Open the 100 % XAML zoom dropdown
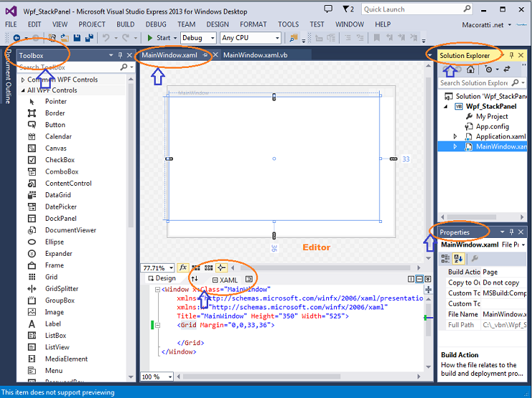This screenshot has height=398, width=532. pyautogui.click(x=157, y=377)
